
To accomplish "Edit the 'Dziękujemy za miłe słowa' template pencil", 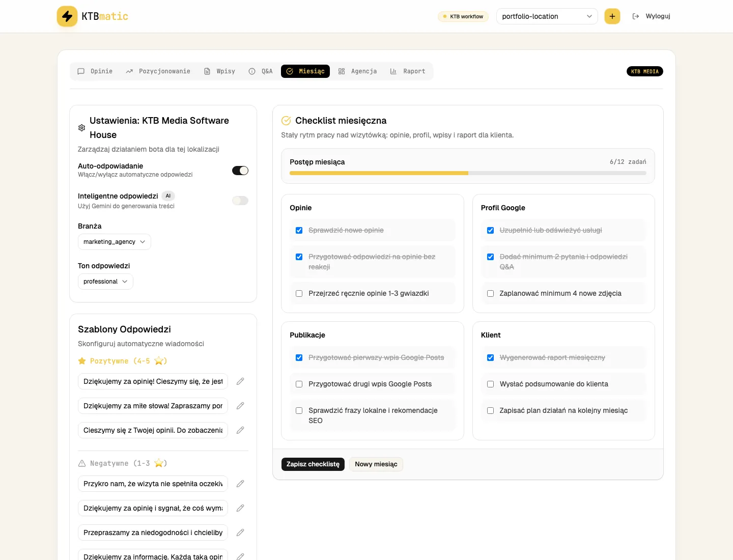I will [240, 406].
